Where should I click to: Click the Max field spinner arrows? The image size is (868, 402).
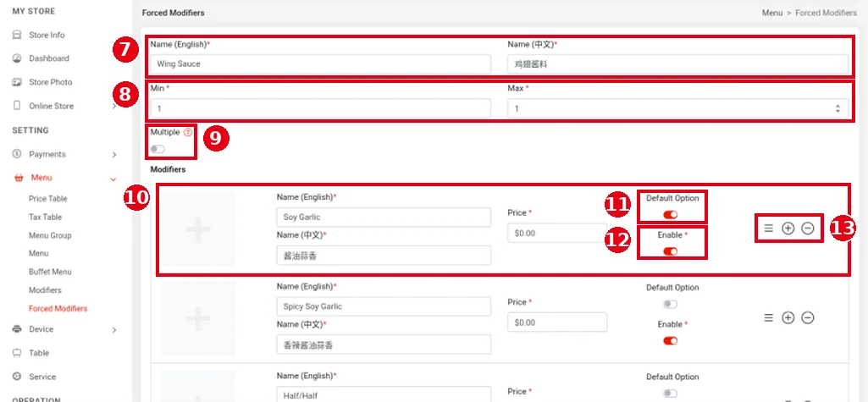838,108
